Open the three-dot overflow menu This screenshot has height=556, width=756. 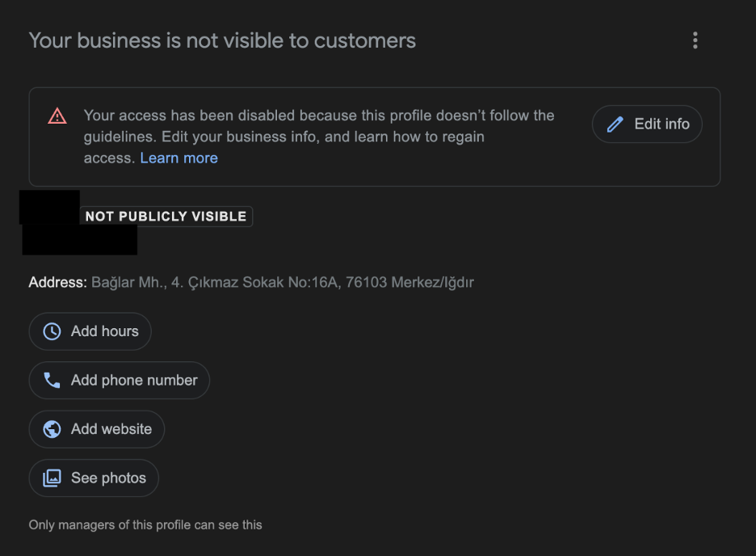[x=695, y=40]
